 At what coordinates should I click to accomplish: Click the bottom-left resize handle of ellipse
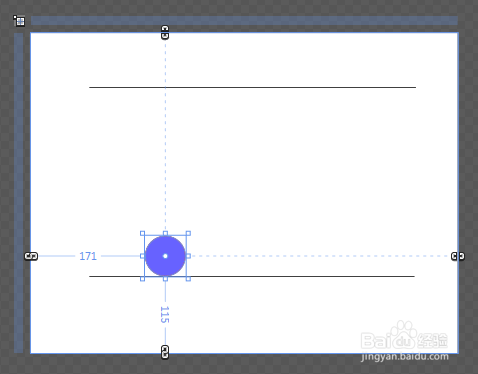click(142, 279)
